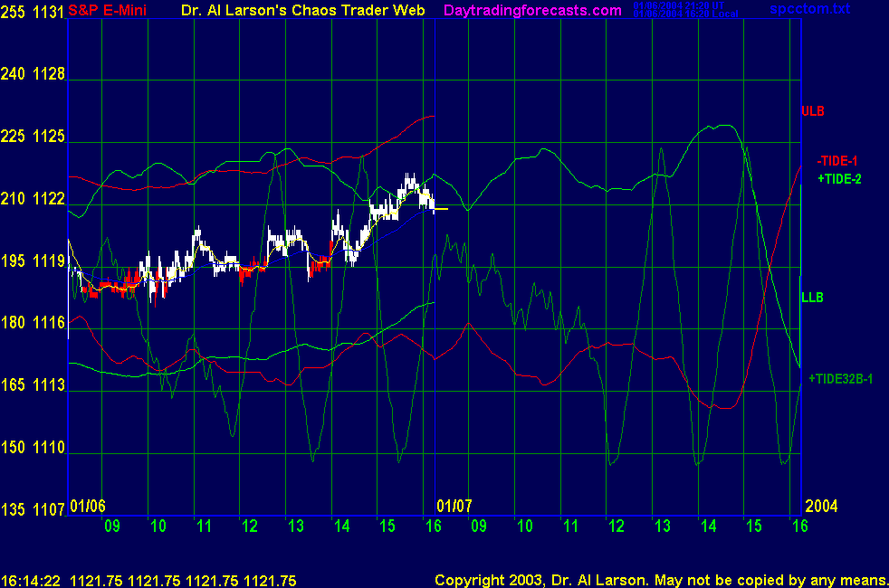Click the '1131' price axis label

tap(49, 12)
